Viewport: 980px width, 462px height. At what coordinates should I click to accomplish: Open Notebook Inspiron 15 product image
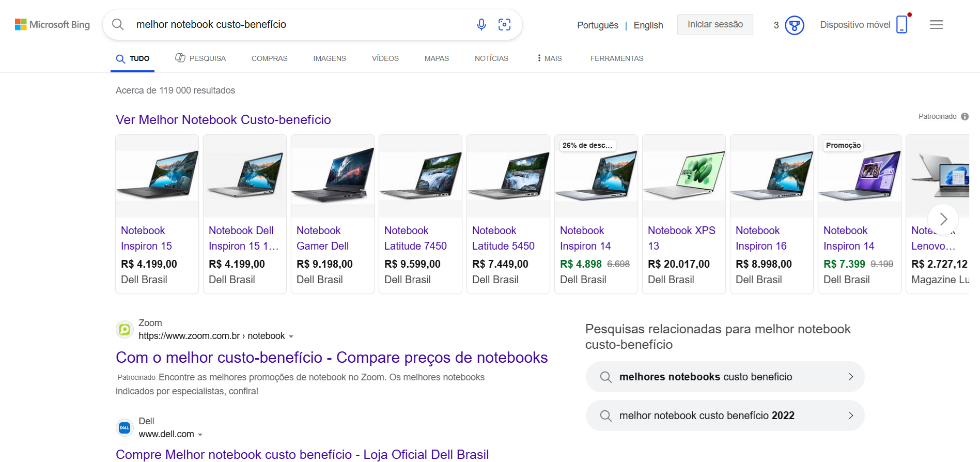click(157, 176)
